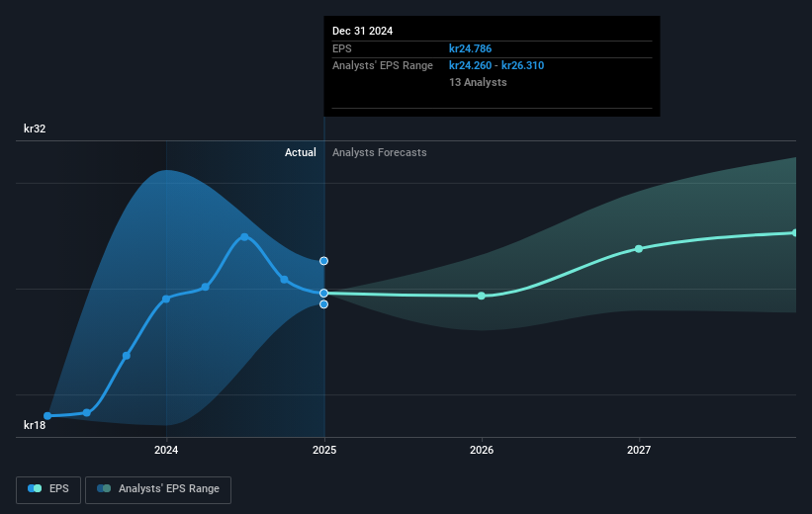Click the 2025 x-axis label
The height and width of the screenshot is (514, 812).
324,450
